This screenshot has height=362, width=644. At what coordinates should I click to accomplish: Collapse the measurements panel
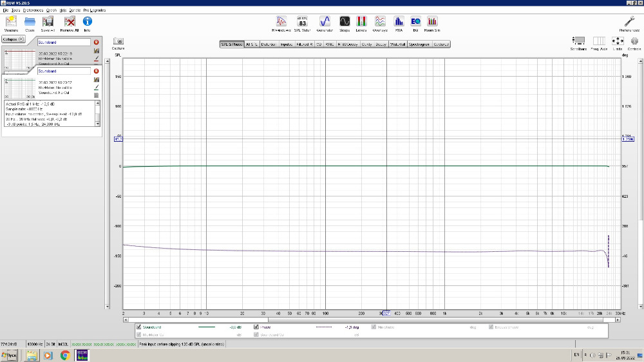point(14,39)
